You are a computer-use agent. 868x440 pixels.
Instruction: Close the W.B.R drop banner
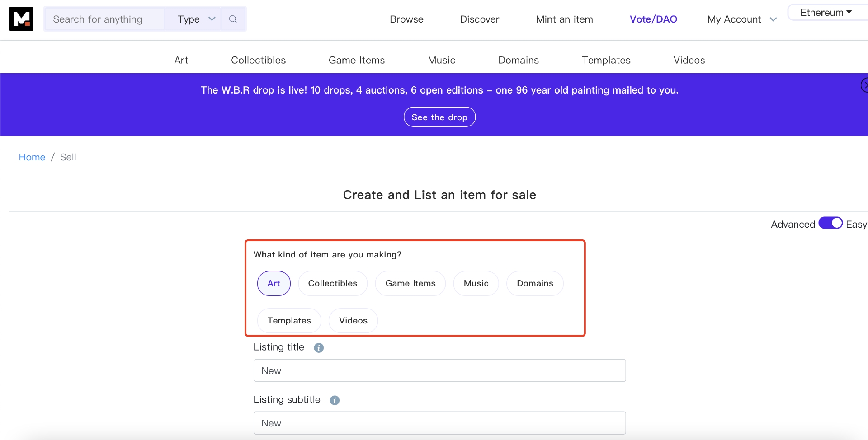click(x=864, y=85)
